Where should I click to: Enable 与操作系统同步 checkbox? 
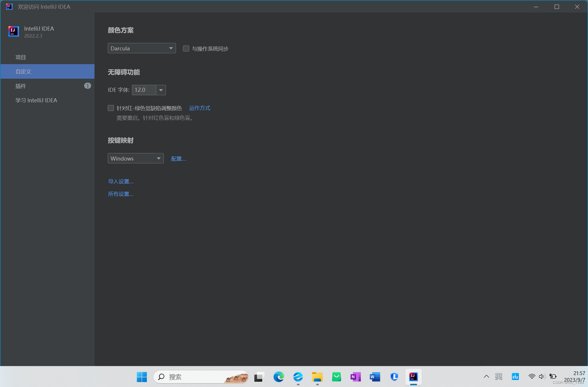tap(186, 48)
